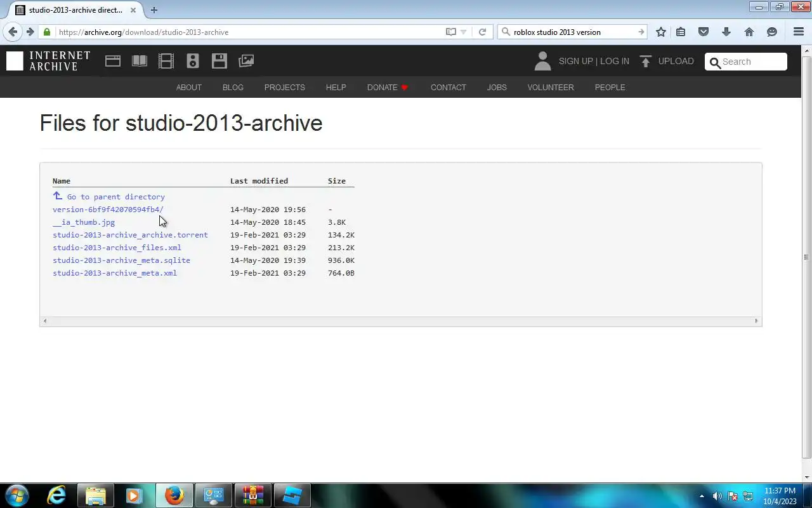Screen dimensions: 812x508
Task: Click the file listing scroll right arrow
Action: (756, 321)
